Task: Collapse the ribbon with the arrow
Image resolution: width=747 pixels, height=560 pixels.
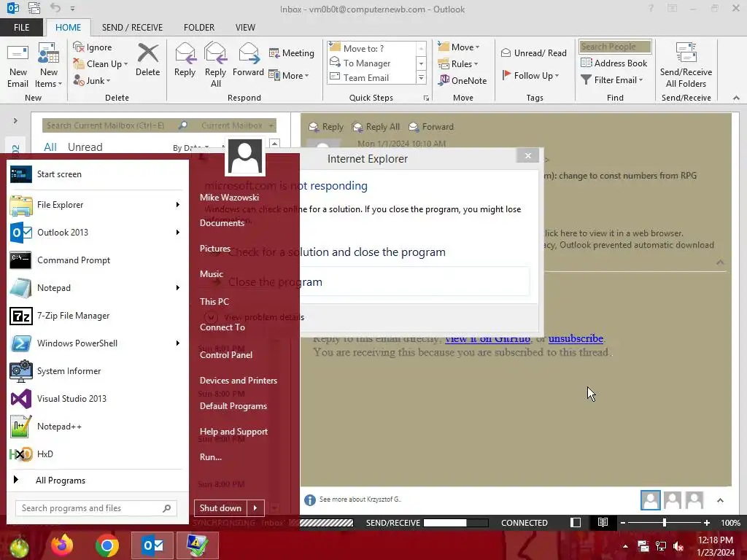Action: pos(736,98)
